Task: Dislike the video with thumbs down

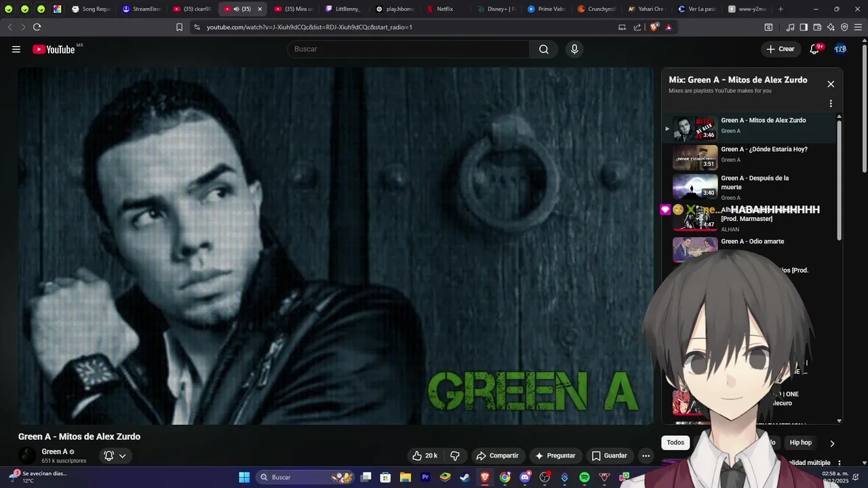Action: click(455, 455)
